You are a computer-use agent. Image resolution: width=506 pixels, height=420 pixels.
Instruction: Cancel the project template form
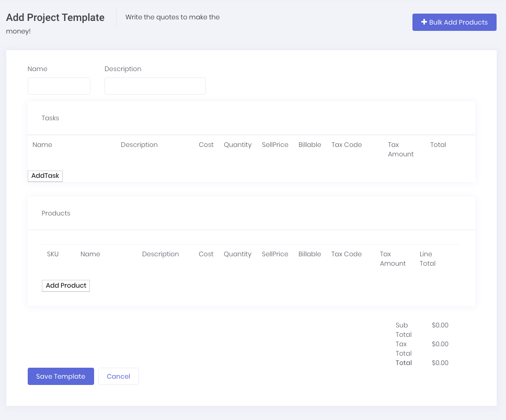tap(118, 377)
